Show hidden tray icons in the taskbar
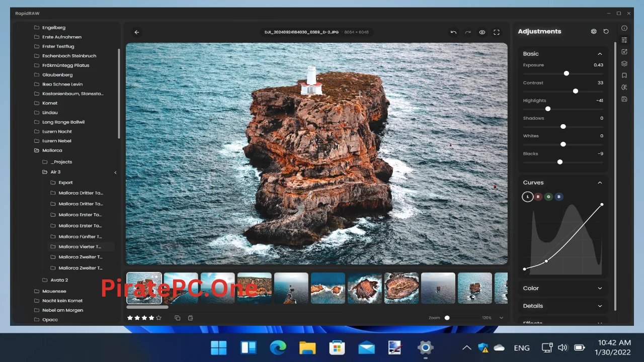 (466, 348)
